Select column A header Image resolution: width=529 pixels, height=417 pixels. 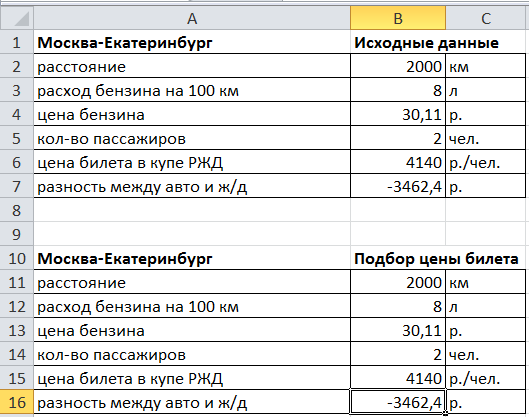point(192,18)
